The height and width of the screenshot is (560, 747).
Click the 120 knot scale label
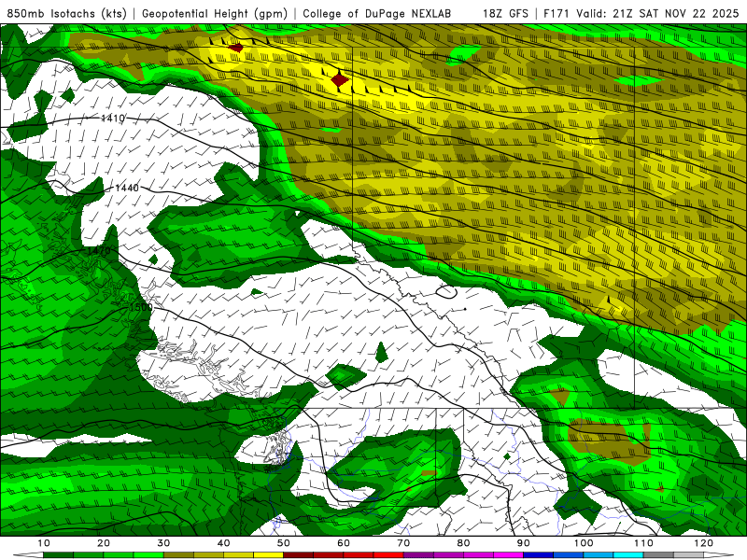click(704, 543)
